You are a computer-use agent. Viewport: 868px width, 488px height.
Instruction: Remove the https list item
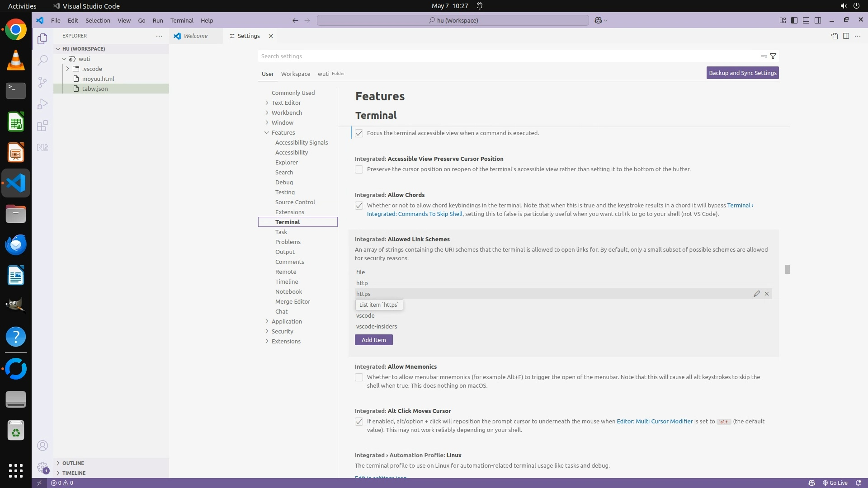click(767, 294)
